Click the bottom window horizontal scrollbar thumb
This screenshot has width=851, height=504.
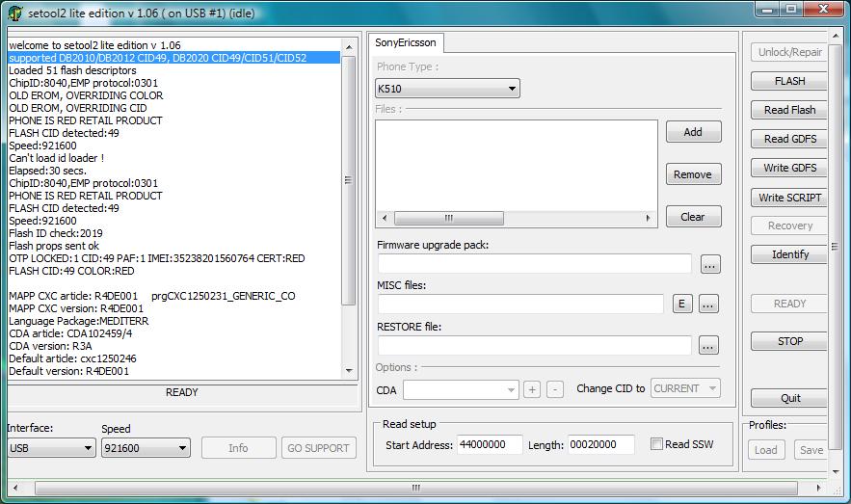[x=416, y=488]
